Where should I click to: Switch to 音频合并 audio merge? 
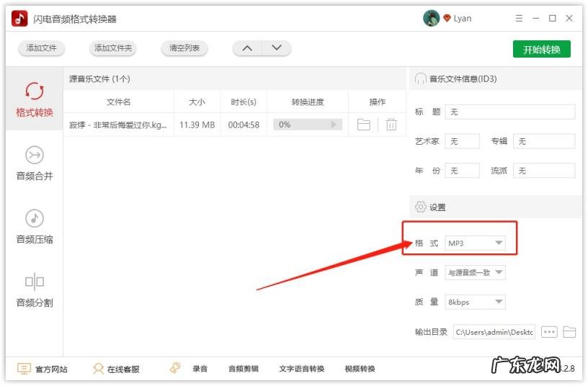click(35, 163)
